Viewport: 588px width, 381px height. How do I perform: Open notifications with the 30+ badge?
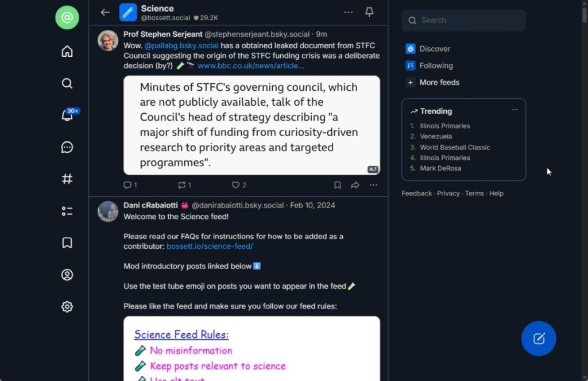[67, 115]
